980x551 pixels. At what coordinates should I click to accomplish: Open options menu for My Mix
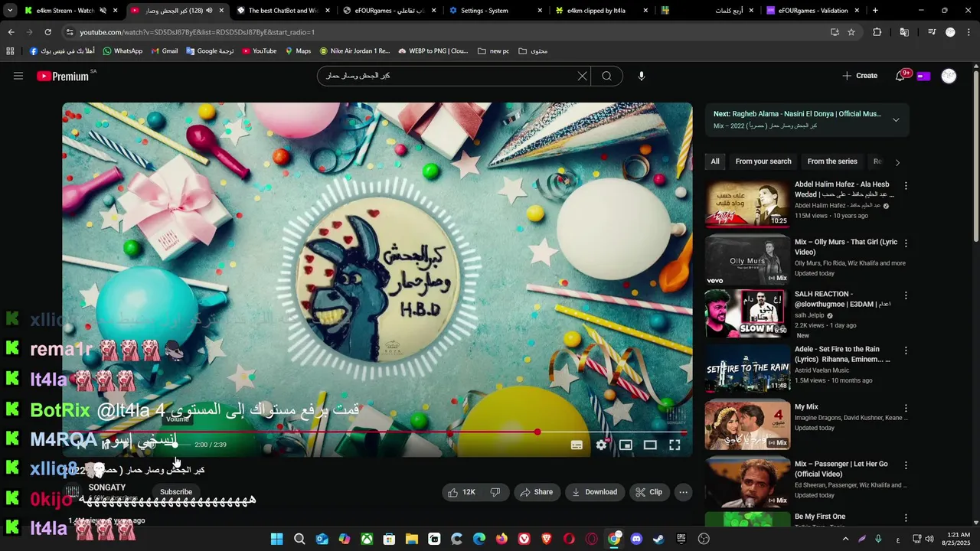point(906,409)
